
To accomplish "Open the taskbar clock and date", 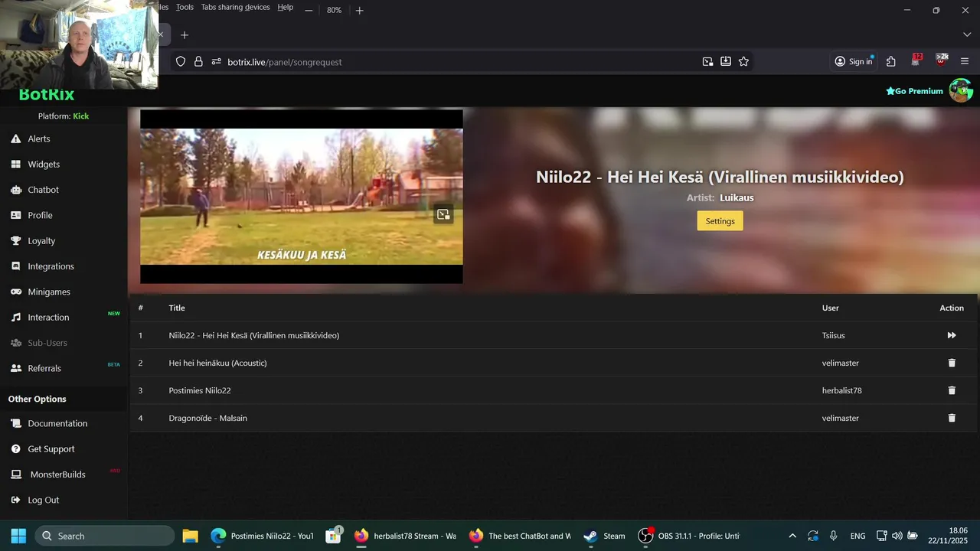I will click(x=949, y=536).
